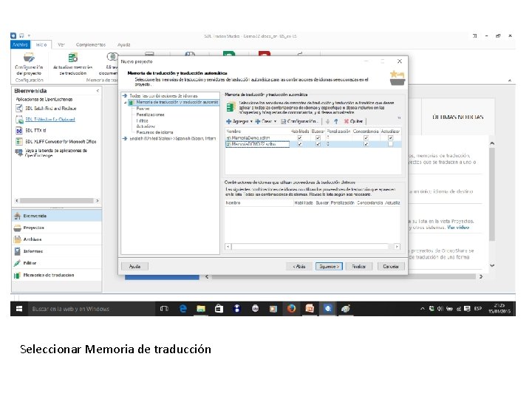Image resolution: width=532 pixels, height=399 pixels.
Task: Open the Ver vídeo link
Action: point(458,228)
